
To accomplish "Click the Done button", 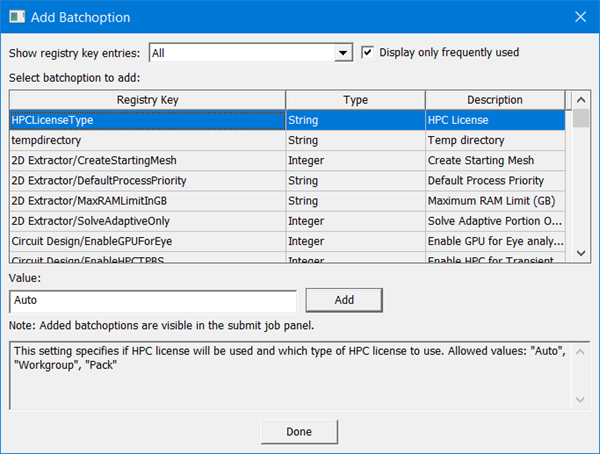I will (x=299, y=431).
